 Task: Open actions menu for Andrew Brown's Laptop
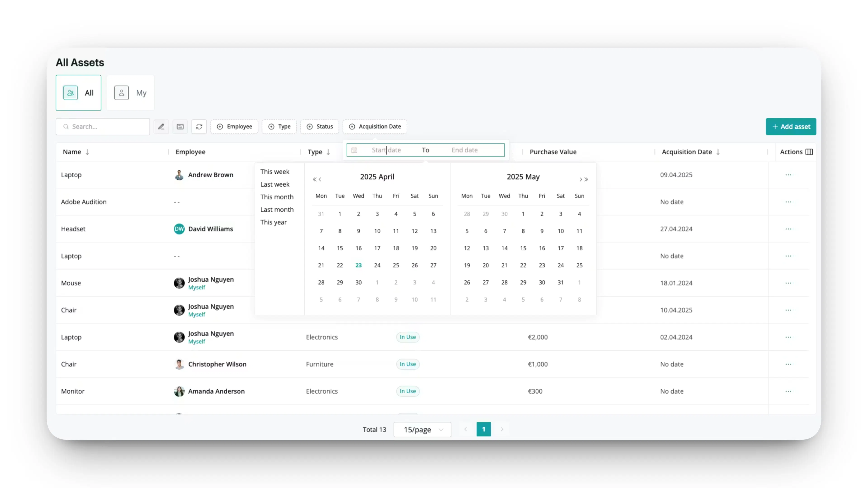pos(788,174)
